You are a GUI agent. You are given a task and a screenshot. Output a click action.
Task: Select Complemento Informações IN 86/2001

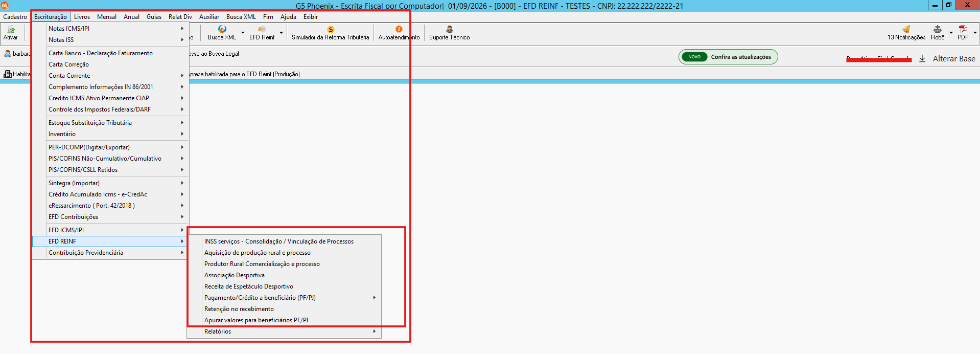pos(110,87)
